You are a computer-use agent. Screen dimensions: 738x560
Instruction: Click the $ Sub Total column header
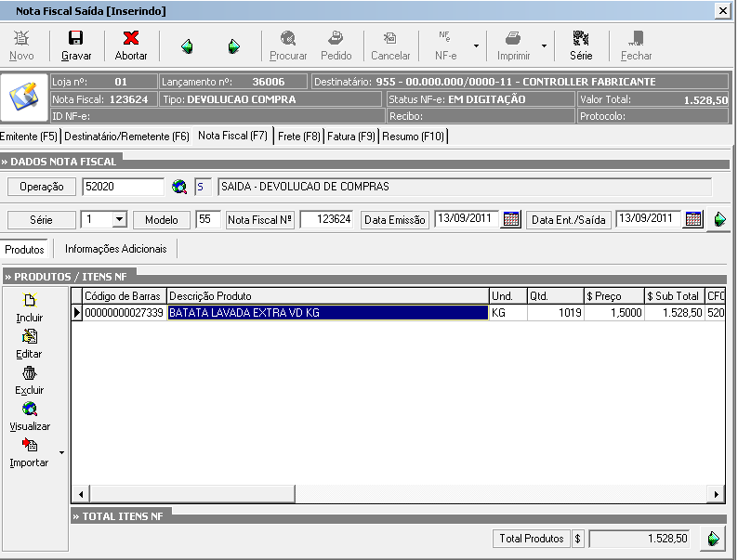coord(674,296)
